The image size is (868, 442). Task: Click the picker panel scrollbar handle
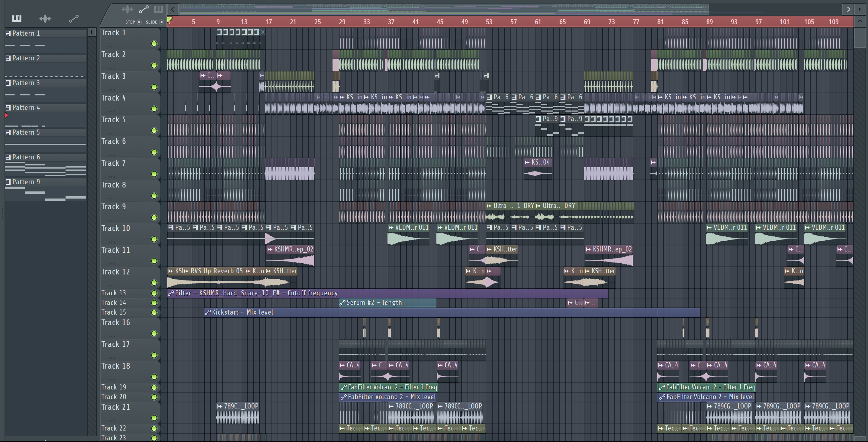click(x=91, y=32)
